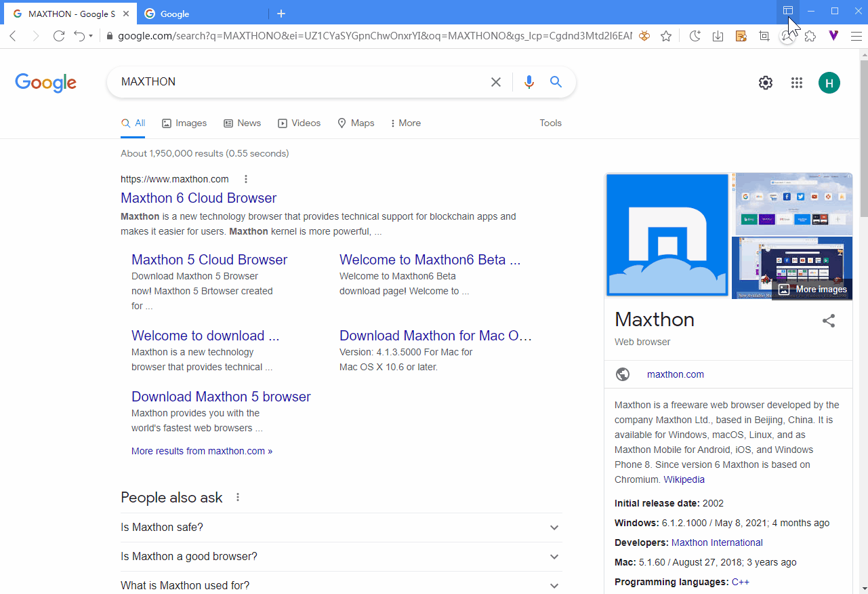The height and width of the screenshot is (594, 868).
Task: Open Maxthon 5 Cloud Browser sitelink
Action: pos(209,260)
